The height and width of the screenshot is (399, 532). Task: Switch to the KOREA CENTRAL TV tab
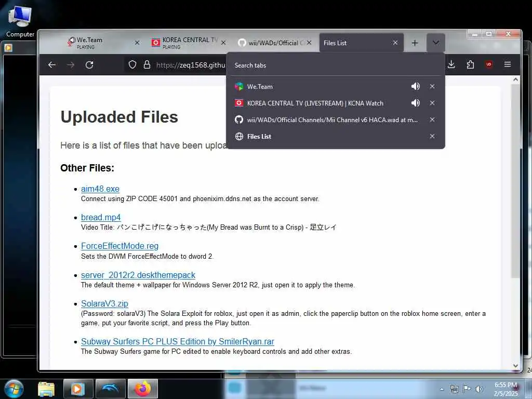click(189, 43)
